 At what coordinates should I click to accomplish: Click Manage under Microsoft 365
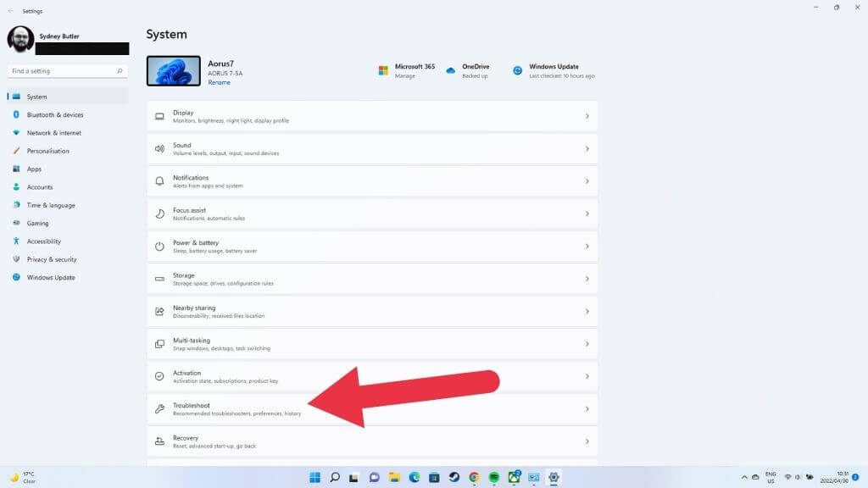coord(404,76)
